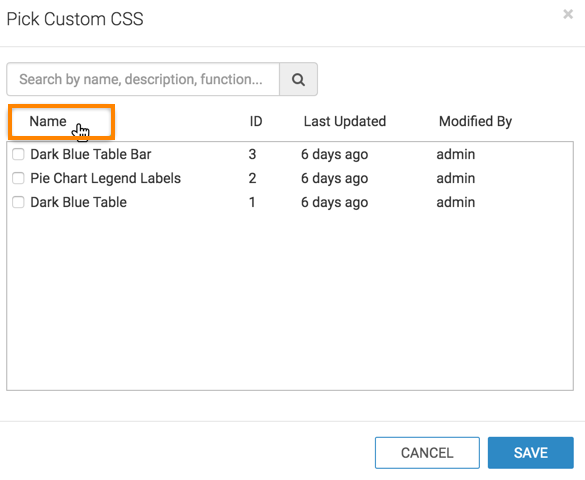Viewport: 585px width, 480px height.
Task: Tick the Pie Chart Legend Labels checkbox
Action: pos(18,178)
